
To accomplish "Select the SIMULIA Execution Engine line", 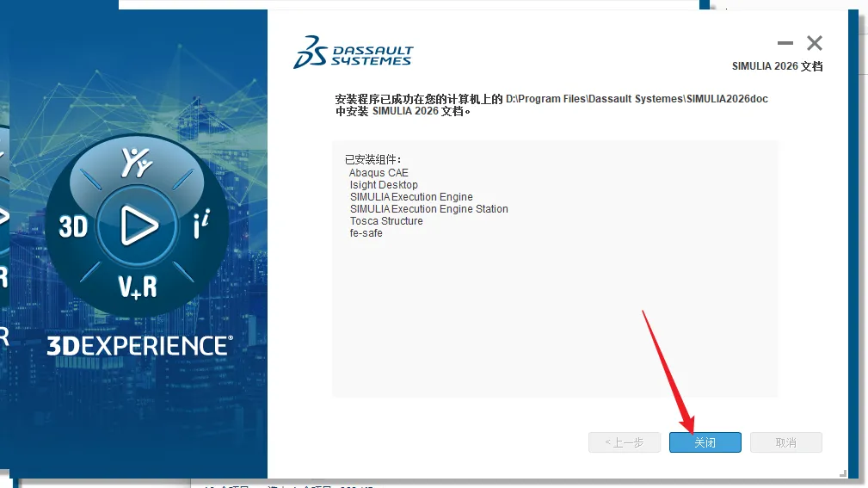I will click(x=411, y=197).
